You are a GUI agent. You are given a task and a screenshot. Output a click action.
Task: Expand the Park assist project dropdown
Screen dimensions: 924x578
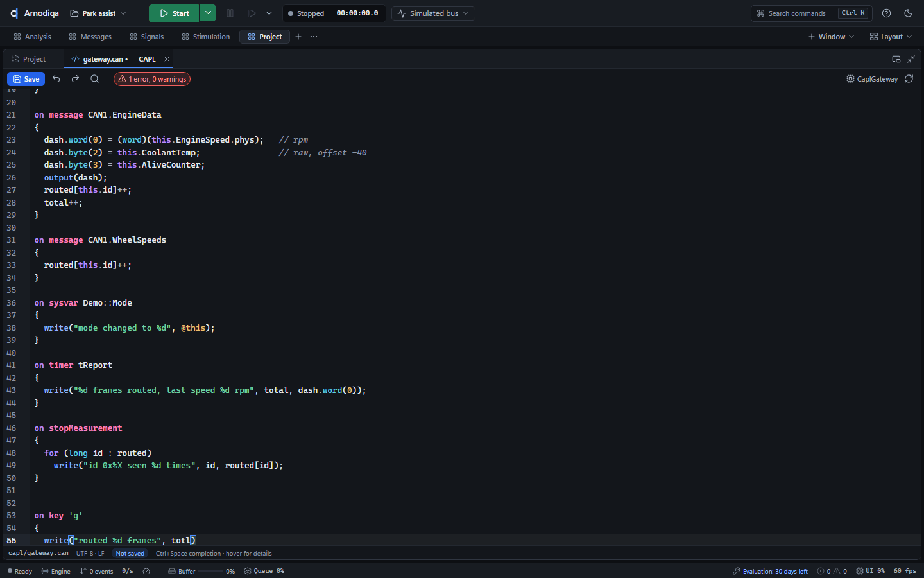[x=98, y=13]
